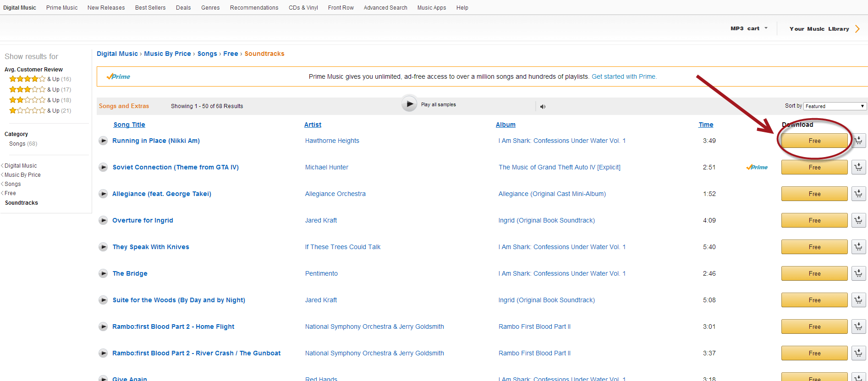This screenshot has height=381, width=868.
Task: Add Allegiance to MP3 cart
Action: click(x=858, y=194)
